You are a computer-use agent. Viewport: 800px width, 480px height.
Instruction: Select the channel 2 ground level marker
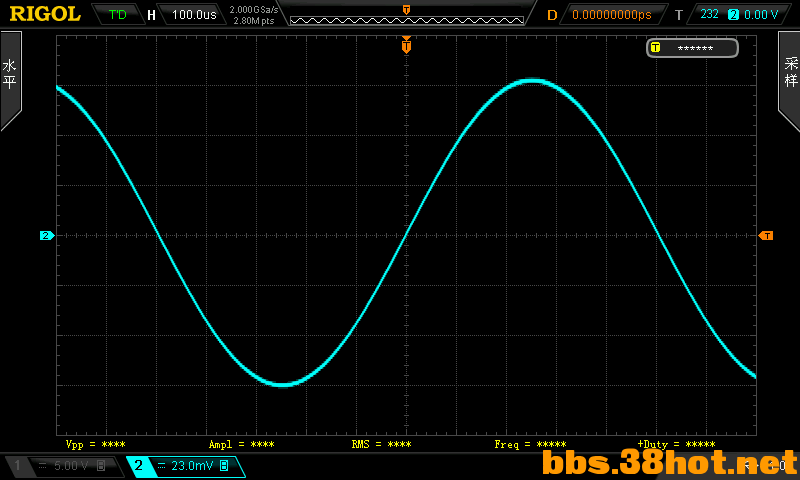pos(46,236)
